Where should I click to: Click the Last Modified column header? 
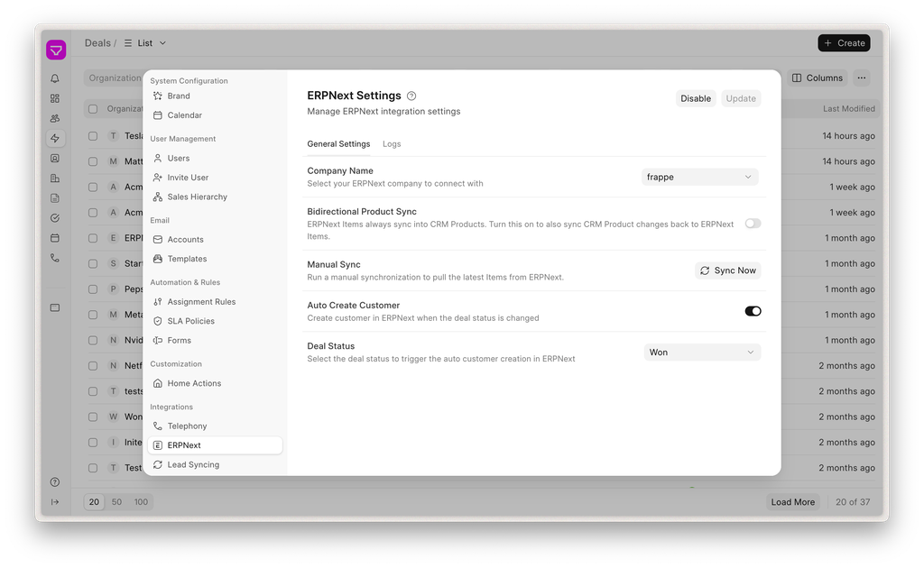tap(848, 109)
